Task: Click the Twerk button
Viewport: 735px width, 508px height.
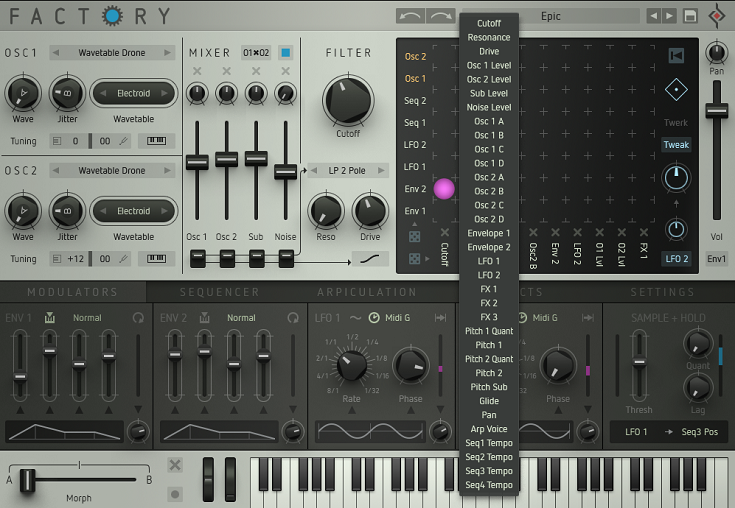Action: (x=676, y=123)
